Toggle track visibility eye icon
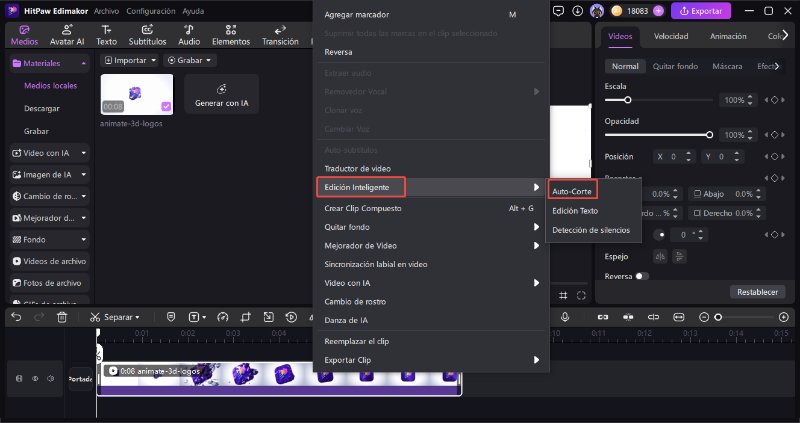Screen dimensions: 800x423 click(35, 379)
